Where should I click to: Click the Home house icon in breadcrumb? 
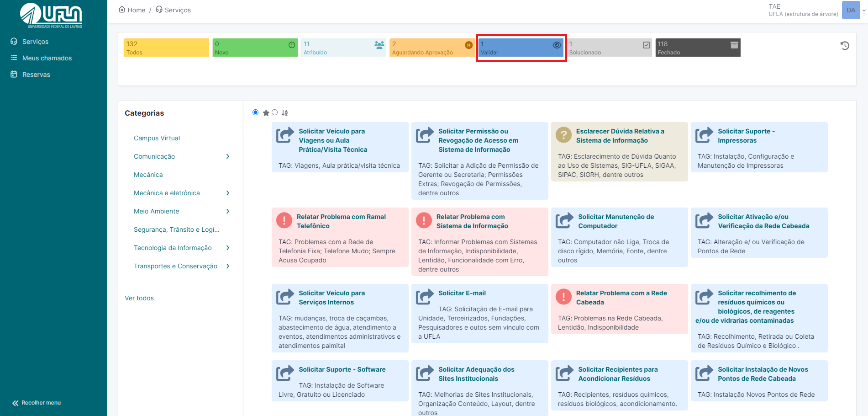tap(121, 10)
